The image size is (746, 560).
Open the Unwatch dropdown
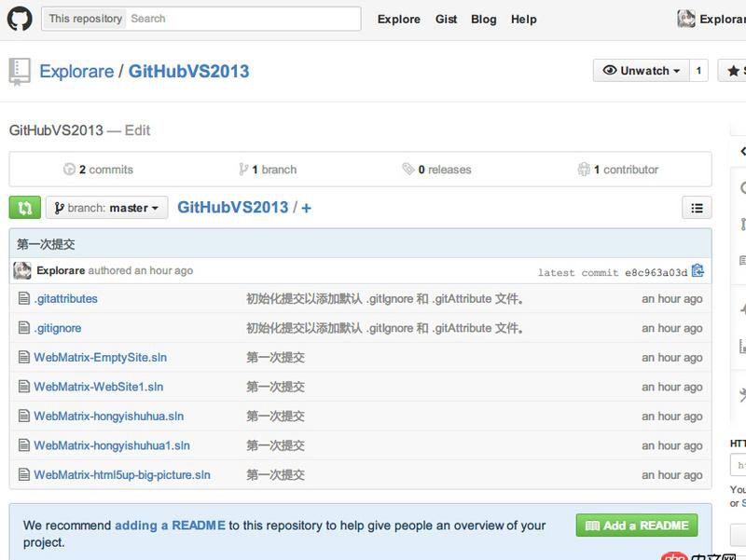(x=641, y=71)
